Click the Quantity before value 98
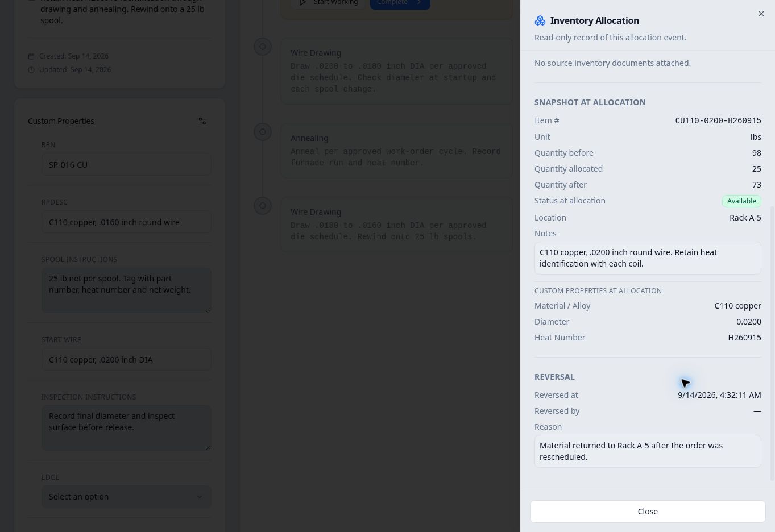Screen dimensions: 775x532 point(756,153)
